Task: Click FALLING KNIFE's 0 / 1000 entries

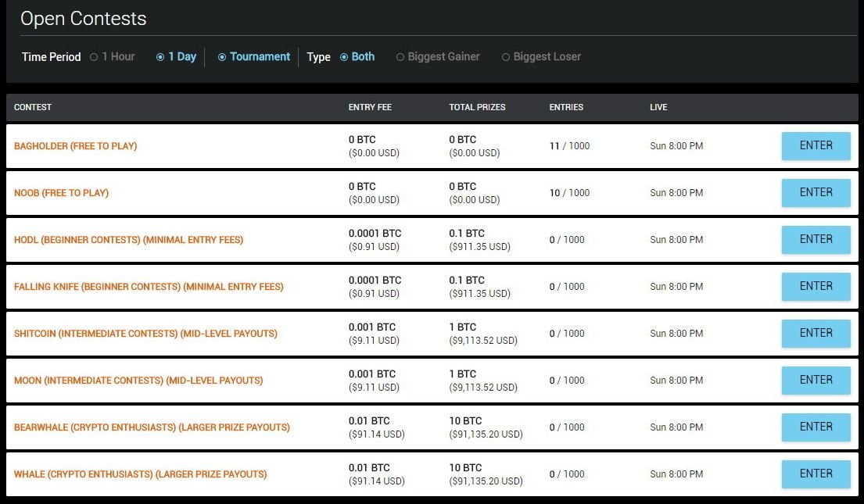Action: [x=566, y=287]
